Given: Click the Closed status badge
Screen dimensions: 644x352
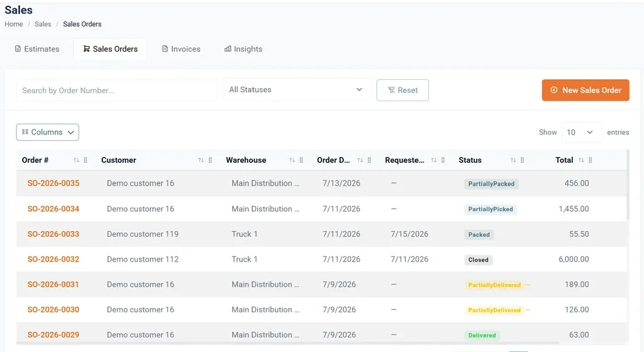Looking at the screenshot, I should (x=479, y=260).
